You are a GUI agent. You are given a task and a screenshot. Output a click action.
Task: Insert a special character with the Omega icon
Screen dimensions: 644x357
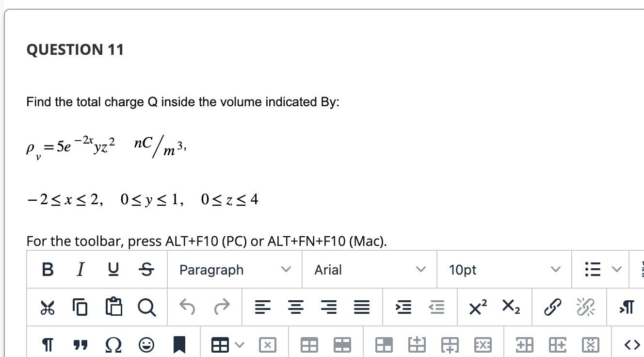(113, 345)
